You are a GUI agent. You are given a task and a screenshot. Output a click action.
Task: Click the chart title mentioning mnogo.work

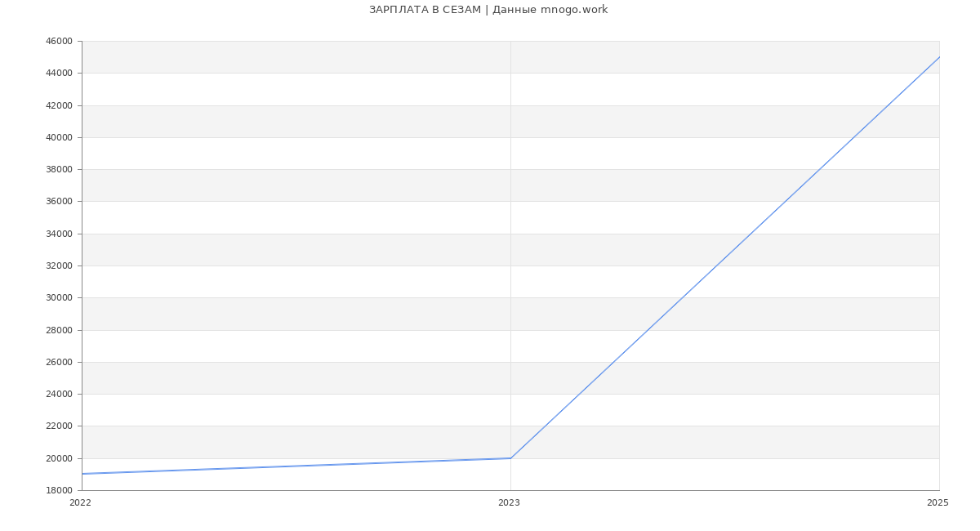click(488, 10)
